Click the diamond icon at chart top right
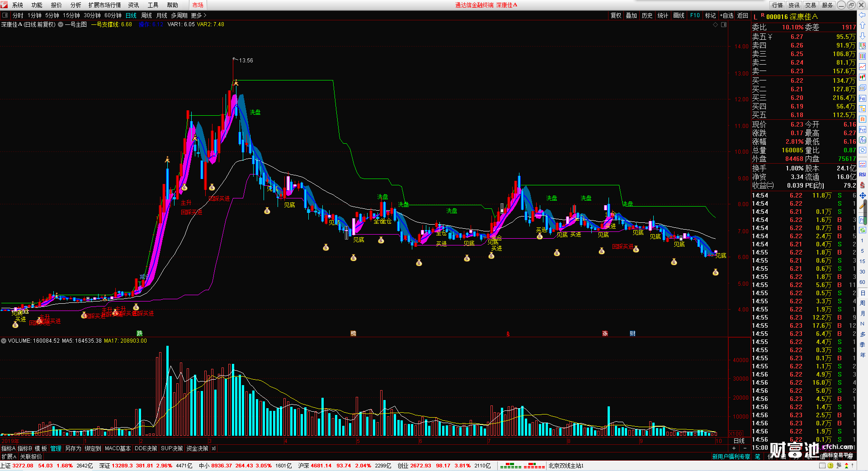 (715, 24)
